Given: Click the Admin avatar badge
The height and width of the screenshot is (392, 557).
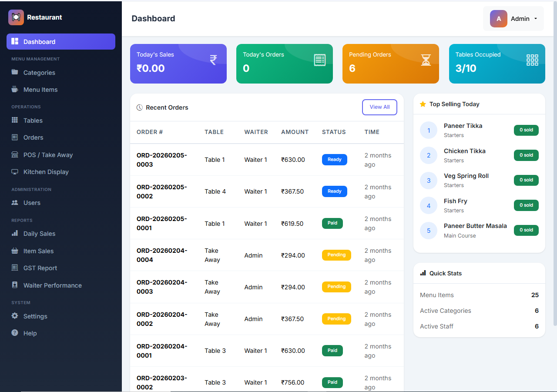Looking at the screenshot, I should tap(498, 19).
